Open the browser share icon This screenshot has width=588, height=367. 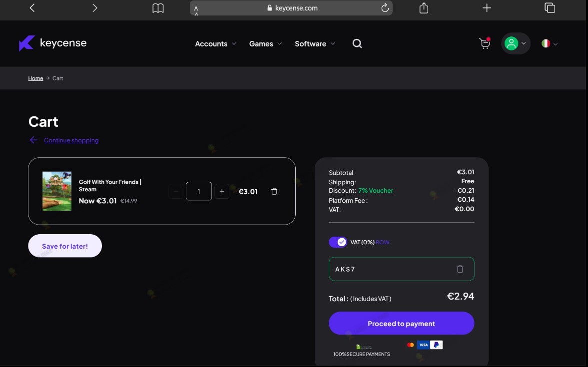424,8
